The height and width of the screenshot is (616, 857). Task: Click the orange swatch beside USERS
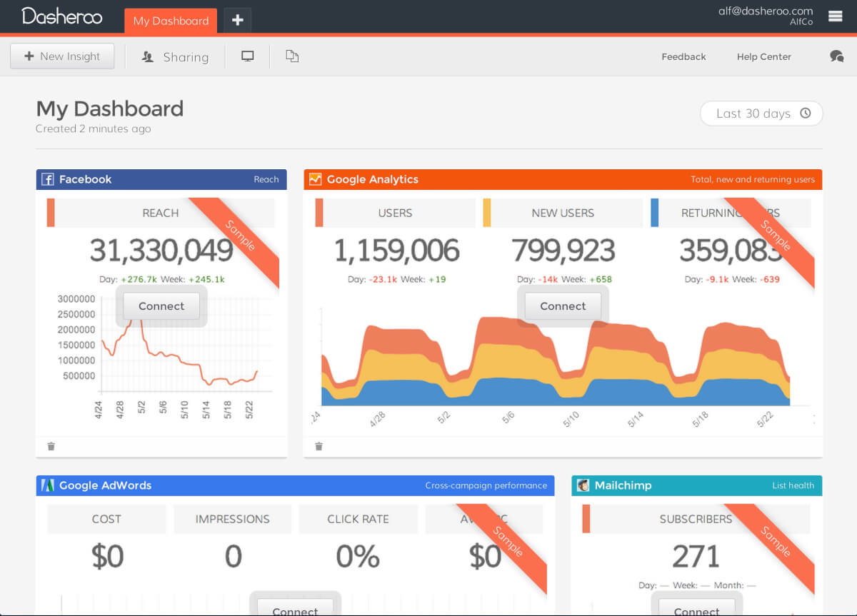pyautogui.click(x=319, y=213)
